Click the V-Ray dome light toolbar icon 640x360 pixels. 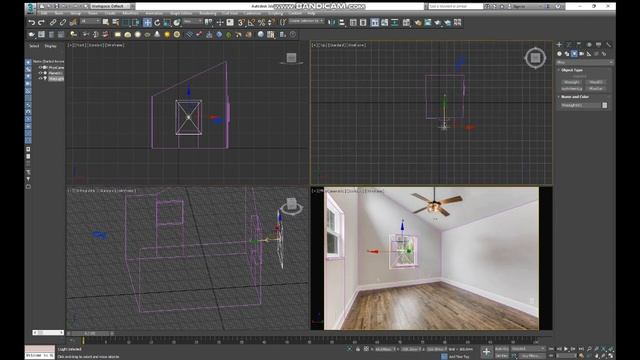pos(128,35)
